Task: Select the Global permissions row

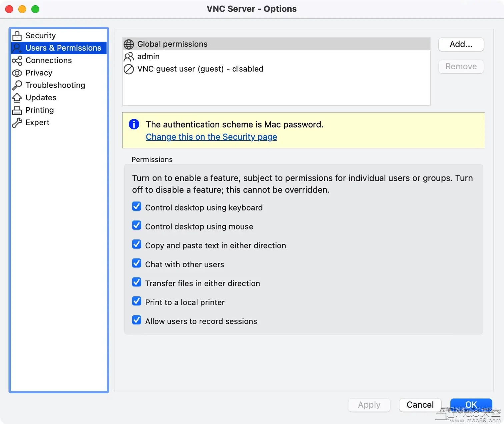Action: coord(276,44)
